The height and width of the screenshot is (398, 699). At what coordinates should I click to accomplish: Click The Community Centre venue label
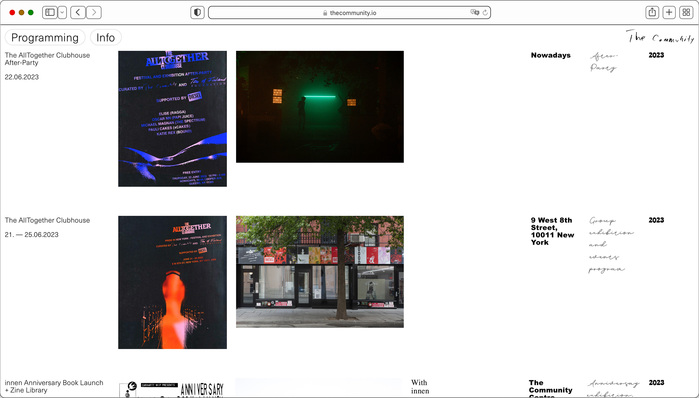tap(551, 389)
